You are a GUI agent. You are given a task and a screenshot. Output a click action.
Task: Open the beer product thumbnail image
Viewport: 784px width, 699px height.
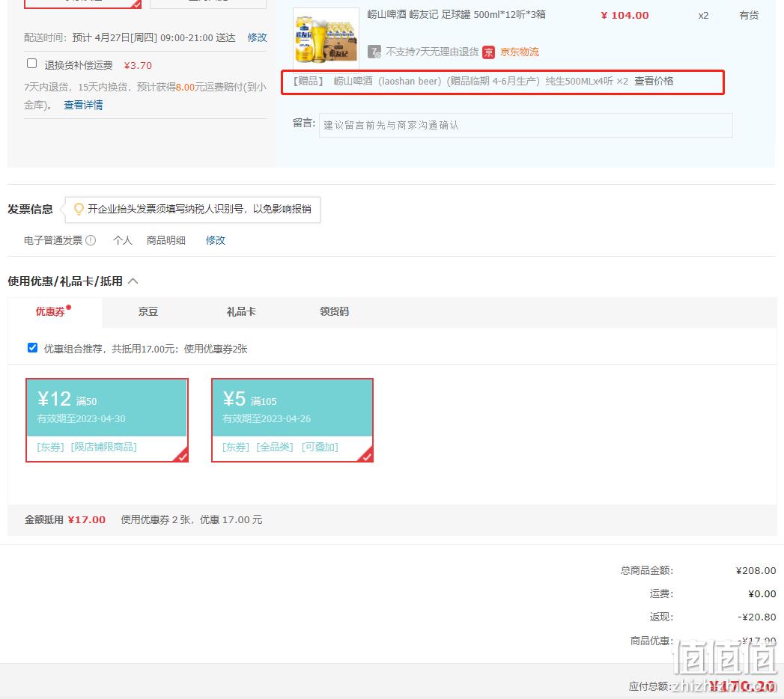[x=326, y=40]
